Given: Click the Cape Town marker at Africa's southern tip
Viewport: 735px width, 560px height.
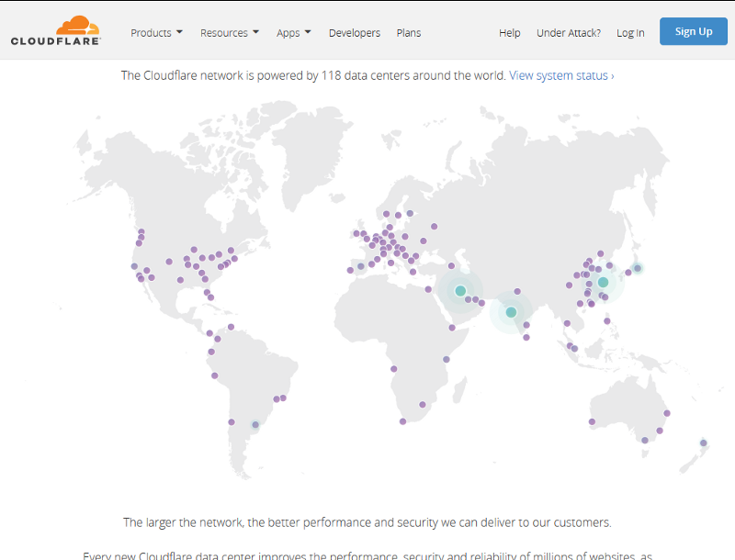Looking at the screenshot, I should coord(402,421).
